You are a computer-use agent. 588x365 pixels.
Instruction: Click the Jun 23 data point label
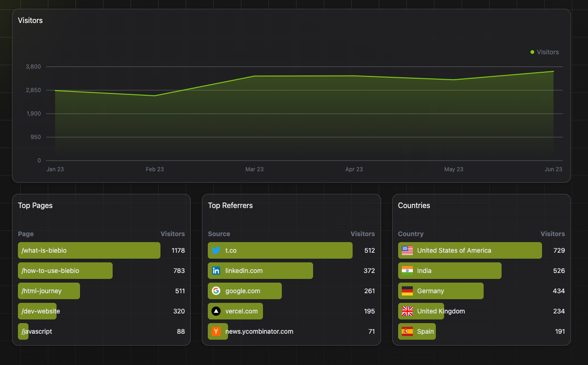click(x=553, y=169)
